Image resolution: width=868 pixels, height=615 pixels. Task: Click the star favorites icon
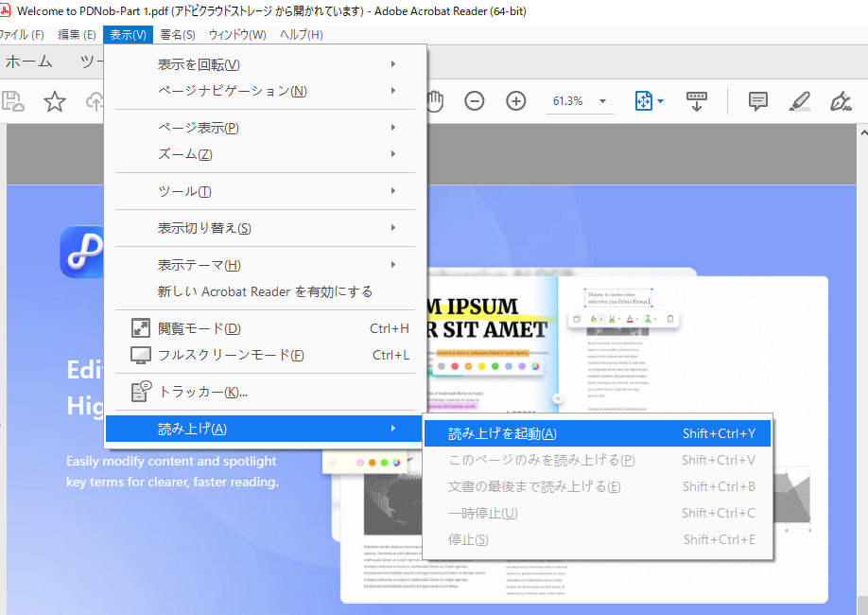(55, 100)
